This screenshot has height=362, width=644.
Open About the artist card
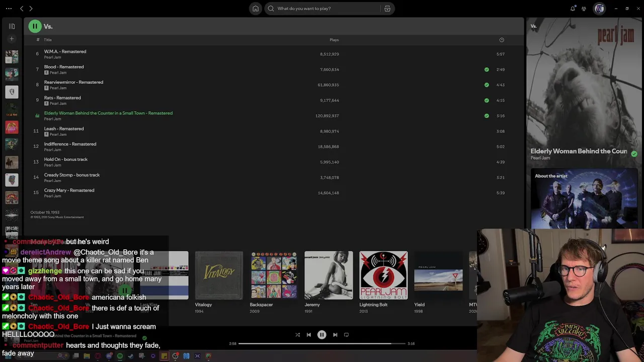[x=584, y=199]
